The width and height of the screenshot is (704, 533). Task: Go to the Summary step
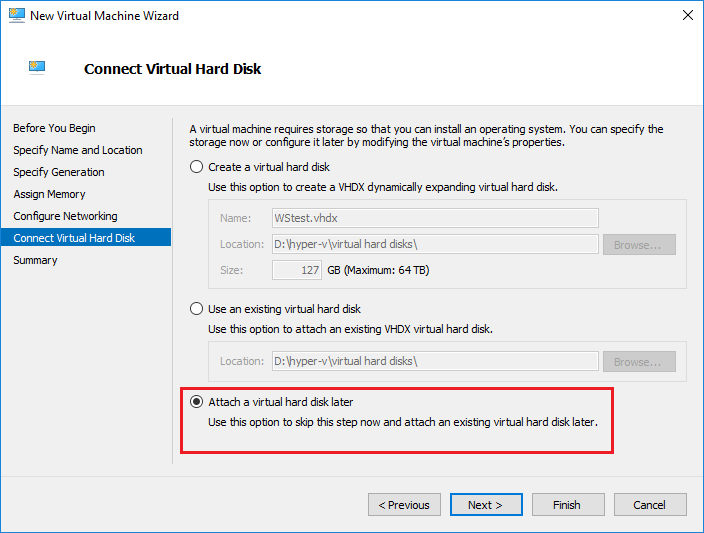pyautogui.click(x=35, y=260)
